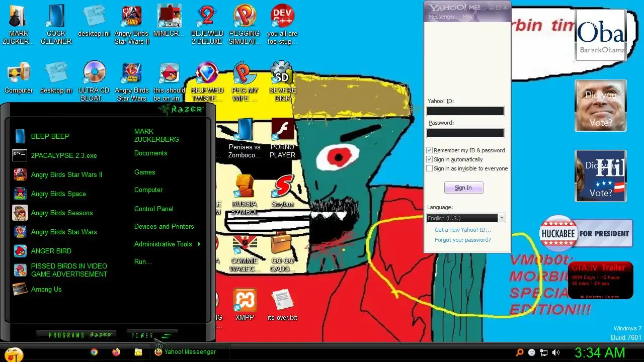Click the HUCKABEE FOR PRESIDENT gadget
Image resolution: width=644 pixels, height=362 pixels.
586,233
